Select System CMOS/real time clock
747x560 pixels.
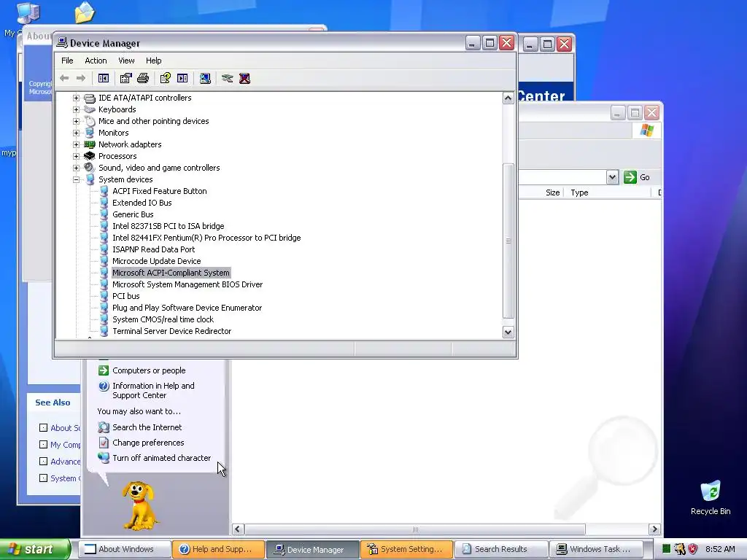pos(163,319)
